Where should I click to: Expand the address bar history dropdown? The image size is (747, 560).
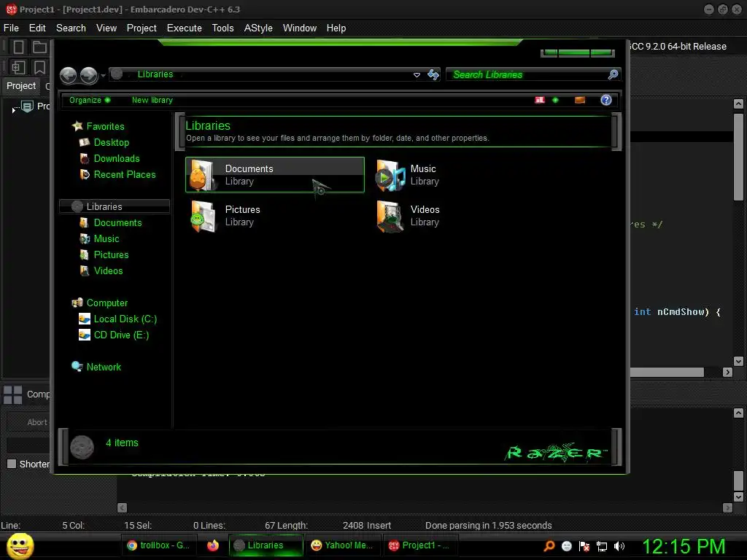[x=417, y=75]
